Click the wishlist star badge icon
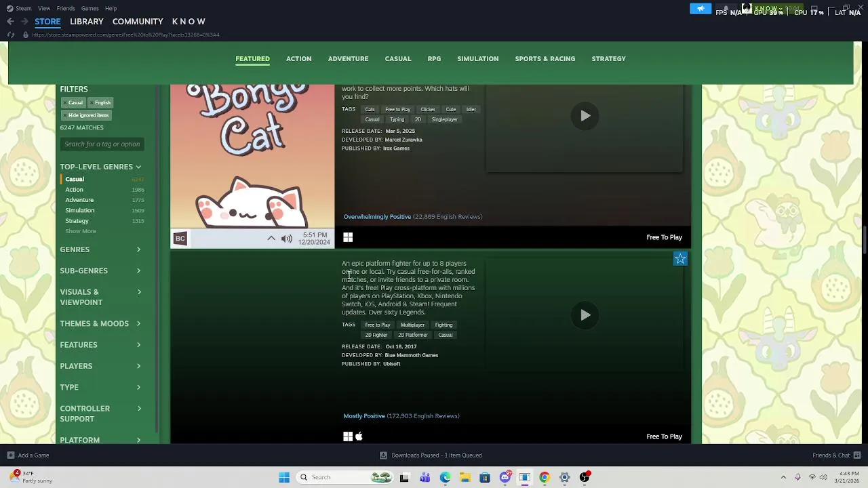 [680, 259]
